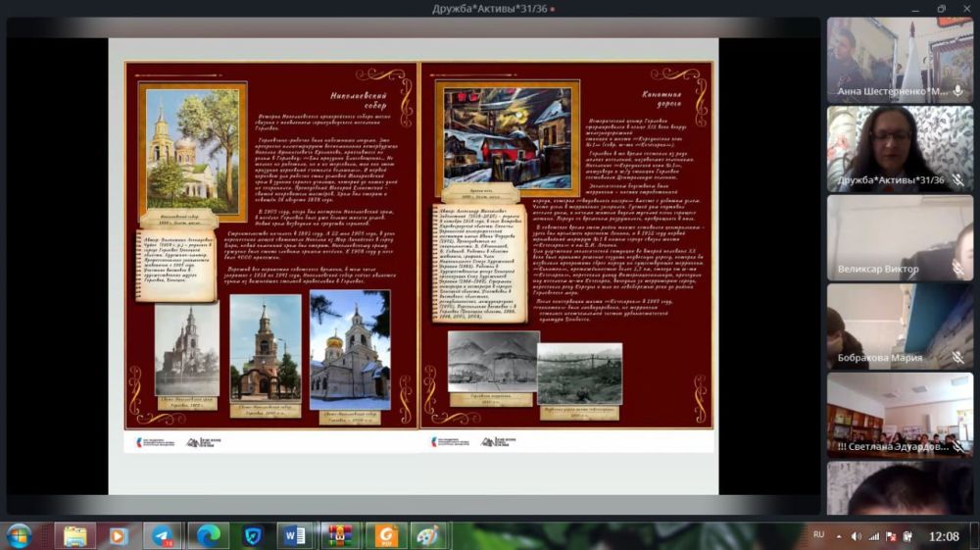Launch the media player taskbar icon
This screenshot has height=550, width=980.
(x=119, y=536)
